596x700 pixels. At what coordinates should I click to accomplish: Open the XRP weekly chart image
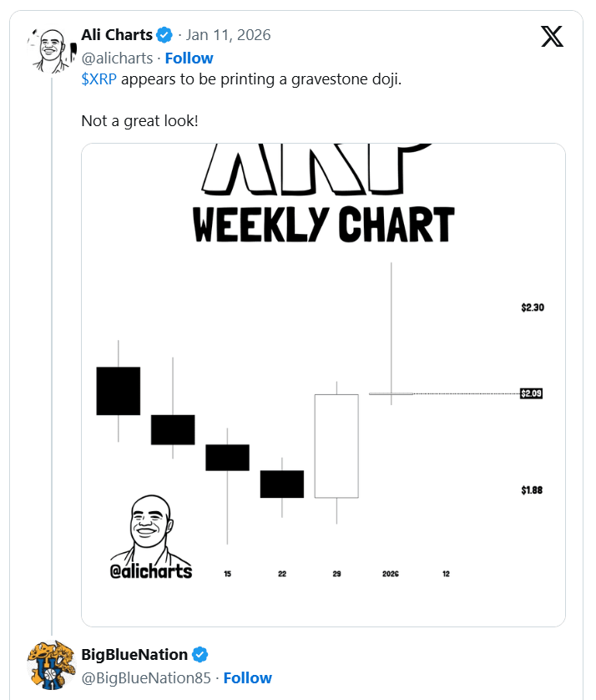(323, 384)
